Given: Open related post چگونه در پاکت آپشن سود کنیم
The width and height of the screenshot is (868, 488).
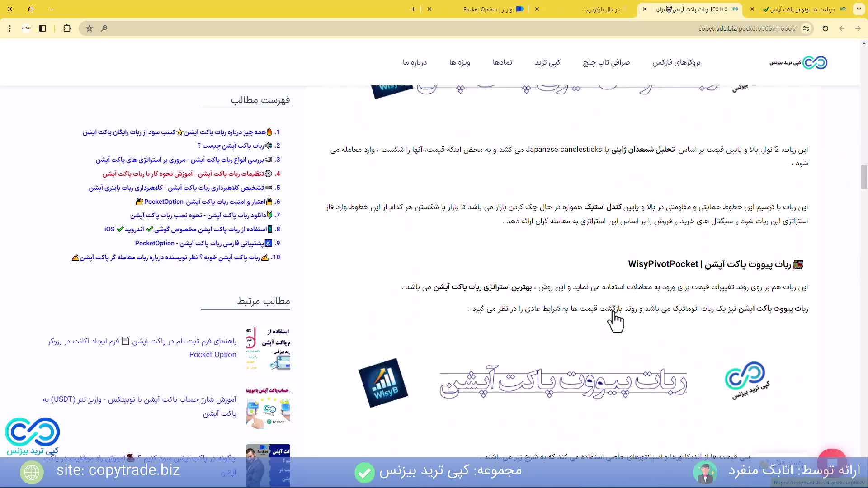Looking at the screenshot, I should (140, 465).
